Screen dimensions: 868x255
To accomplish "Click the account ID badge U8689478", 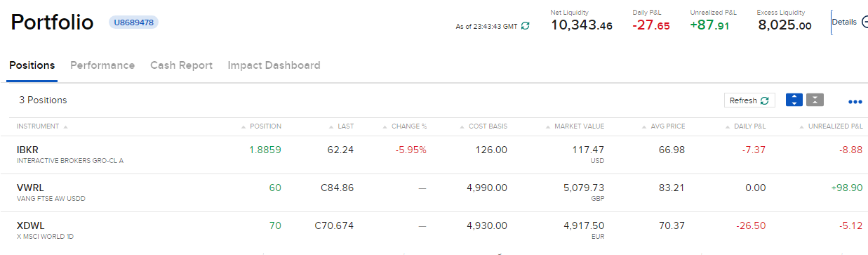I will pos(133,22).
